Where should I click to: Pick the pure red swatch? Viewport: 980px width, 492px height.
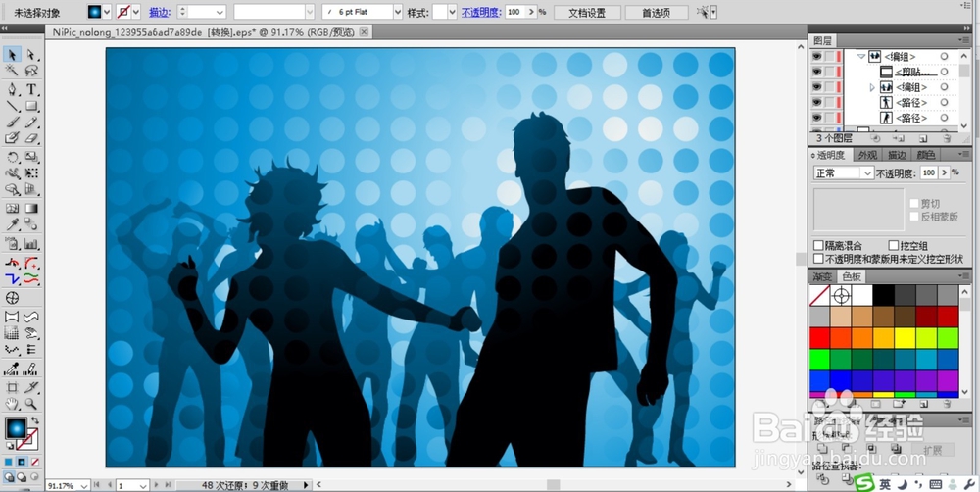[x=819, y=338]
